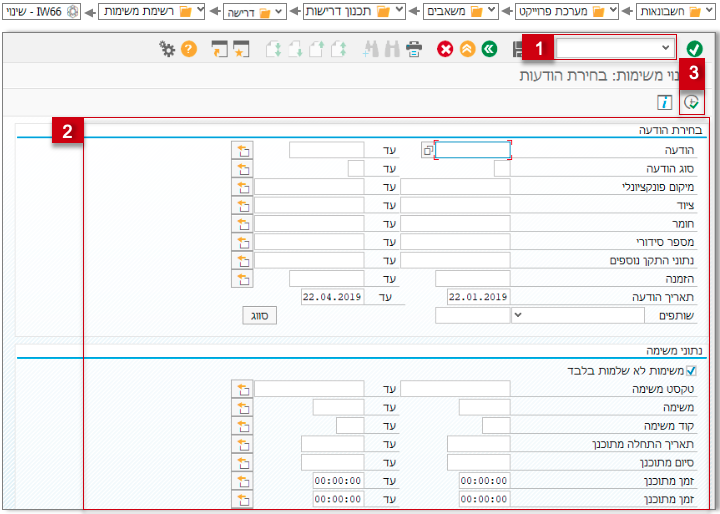
Task: Expand the חשבונאות folder menu arrow
Action: click(x=709, y=11)
